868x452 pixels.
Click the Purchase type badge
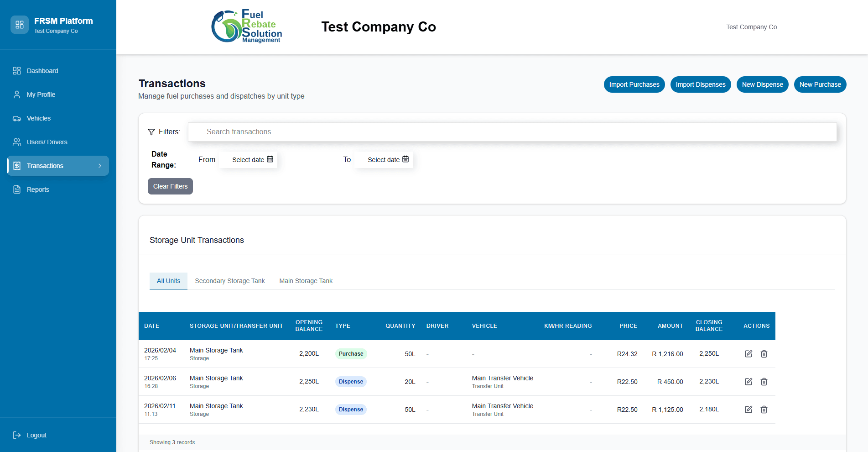point(351,354)
